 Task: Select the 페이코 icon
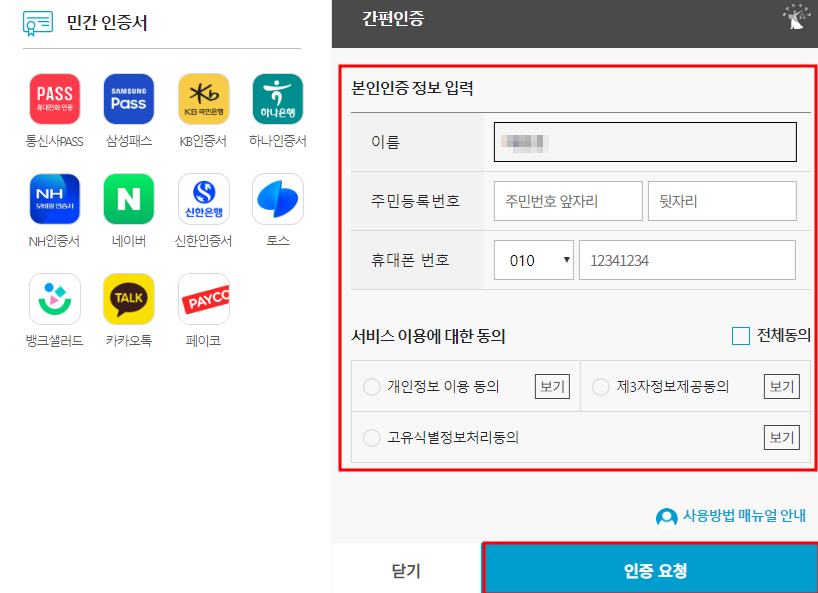pyautogui.click(x=203, y=298)
